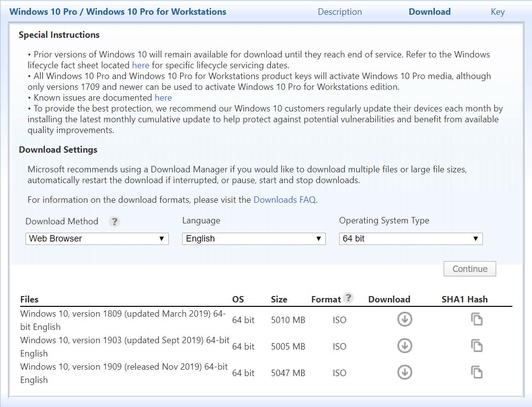This screenshot has width=532, height=407.
Task: Click the Download column header in the table
Action: (x=389, y=299)
